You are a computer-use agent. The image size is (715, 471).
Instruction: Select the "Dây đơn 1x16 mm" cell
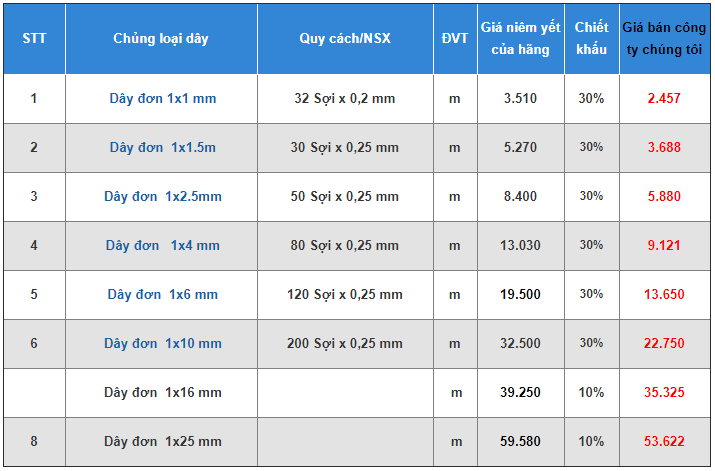click(x=162, y=393)
